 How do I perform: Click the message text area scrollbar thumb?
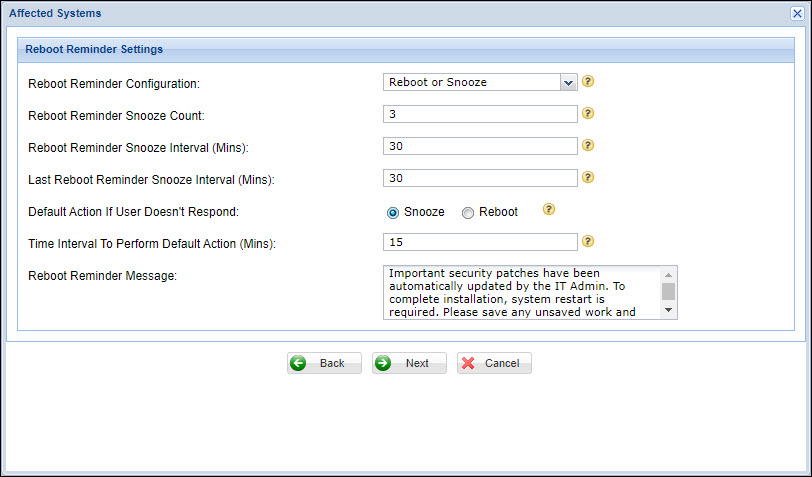coord(668,291)
